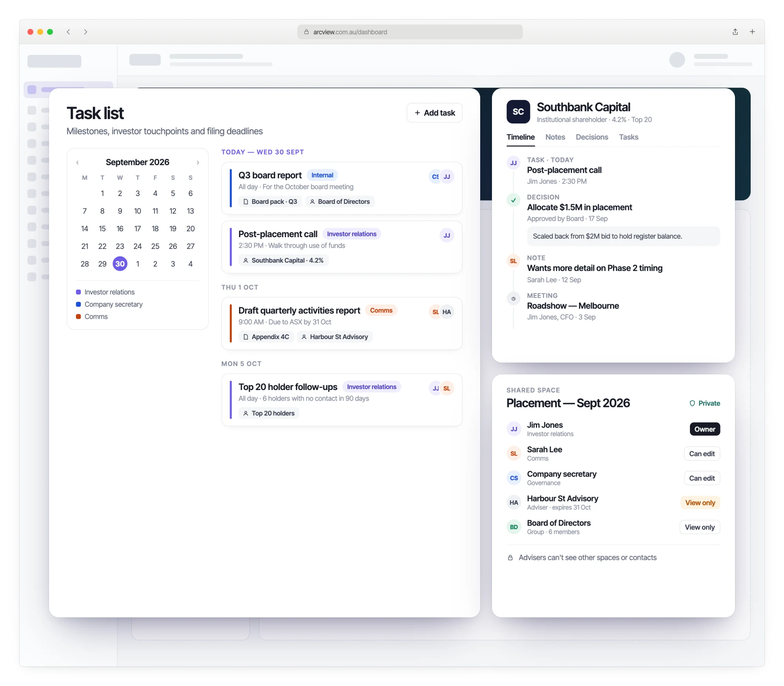Viewport: 784px width, 686px height.
Task: Click the Board pack · Q3 document chip
Action: coord(270,201)
